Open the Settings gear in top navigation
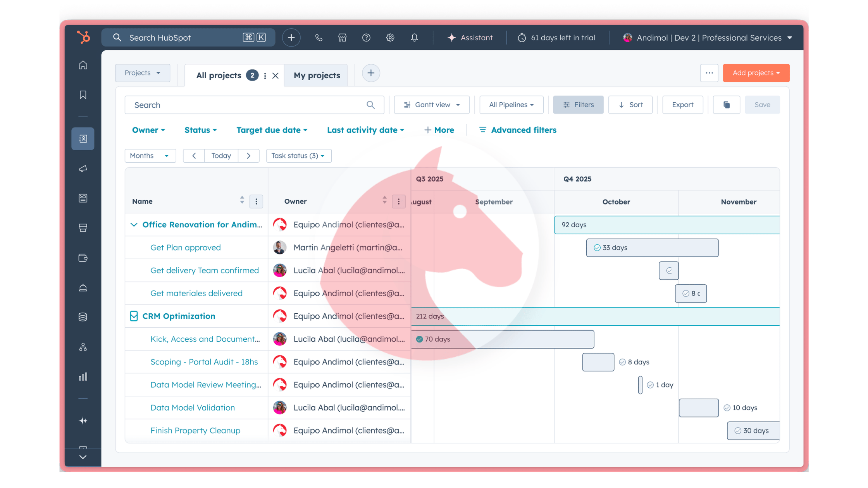Image resolution: width=868 pixels, height=488 pixels. click(x=390, y=38)
